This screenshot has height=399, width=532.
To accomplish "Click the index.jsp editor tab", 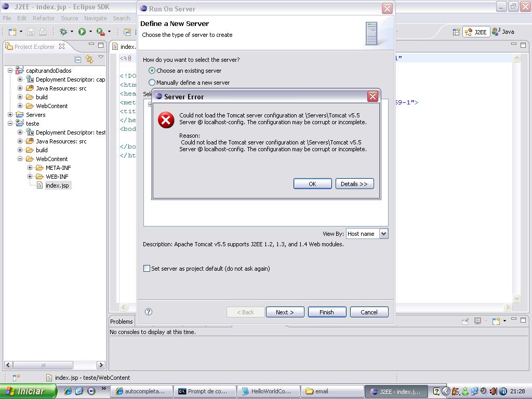I will [x=124, y=46].
